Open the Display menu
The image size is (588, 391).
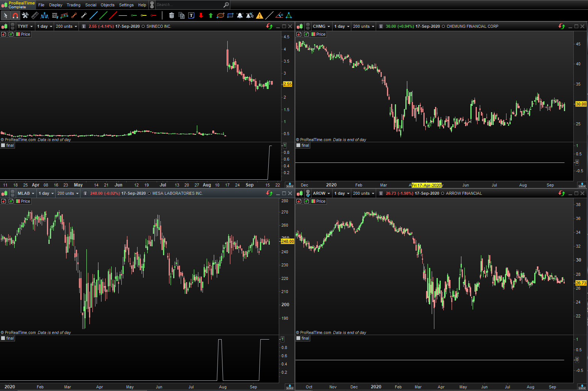tap(56, 5)
